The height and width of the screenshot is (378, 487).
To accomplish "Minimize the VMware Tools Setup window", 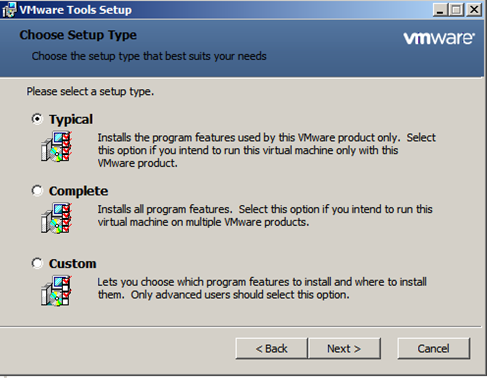I will pyautogui.click(x=440, y=10).
